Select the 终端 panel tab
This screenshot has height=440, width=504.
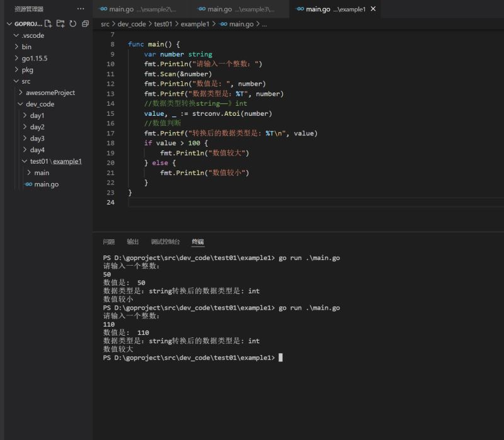click(198, 242)
